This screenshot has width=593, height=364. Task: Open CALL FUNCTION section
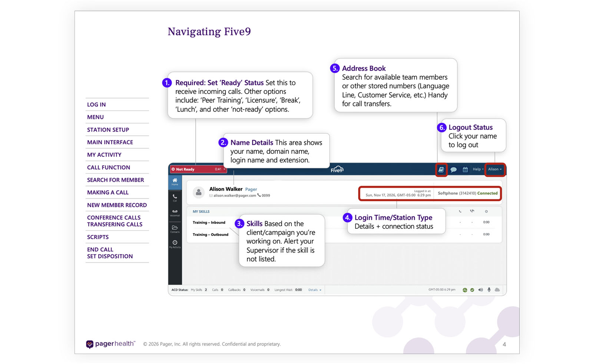[x=109, y=168]
